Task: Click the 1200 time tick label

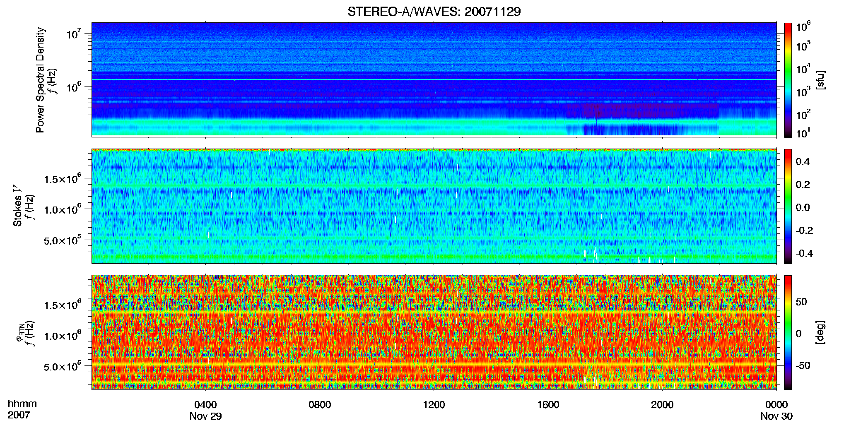Action: [434, 405]
